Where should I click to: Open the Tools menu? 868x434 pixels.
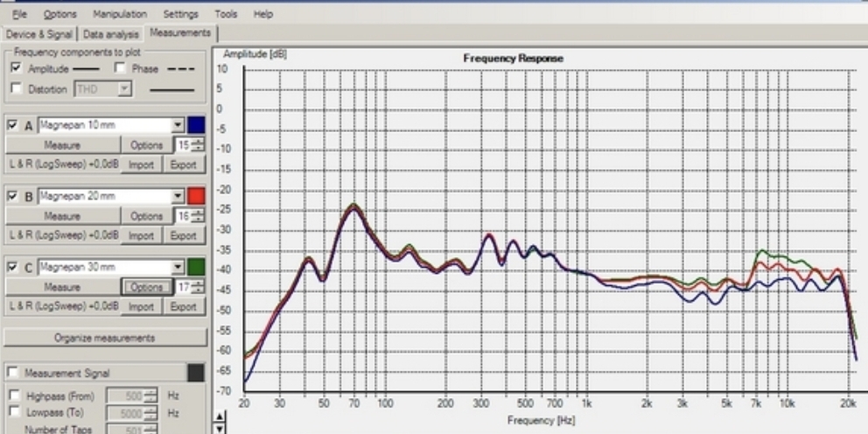(x=226, y=14)
